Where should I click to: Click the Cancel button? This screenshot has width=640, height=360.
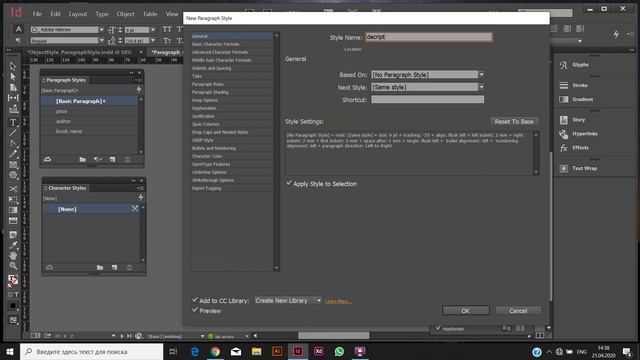(x=518, y=311)
